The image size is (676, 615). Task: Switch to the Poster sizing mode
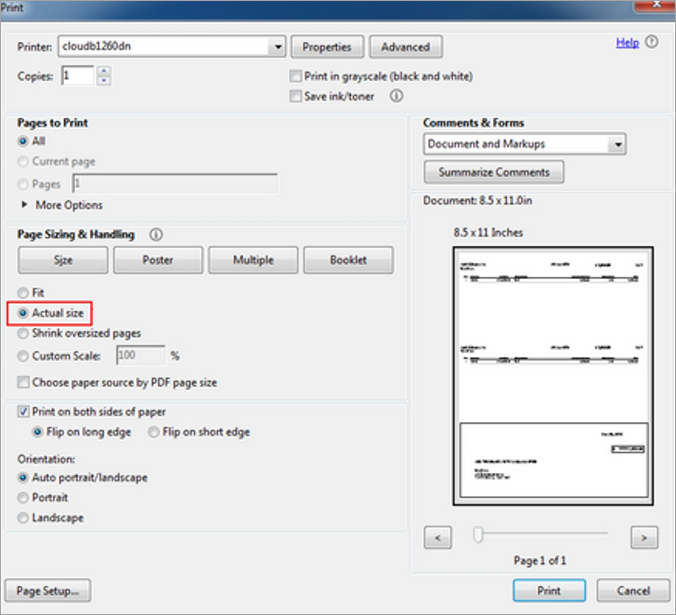[x=158, y=260]
